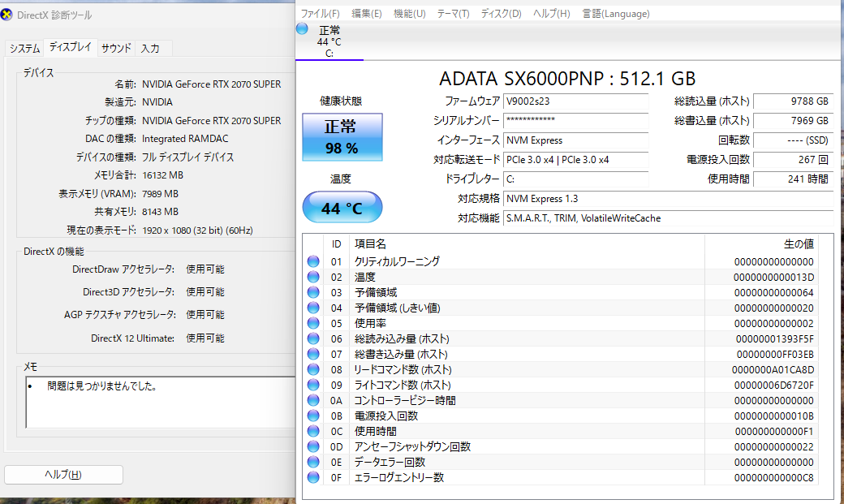Click the status orb beside ID 05 使用率
Screen dimensions: 844x504
pos(313,323)
